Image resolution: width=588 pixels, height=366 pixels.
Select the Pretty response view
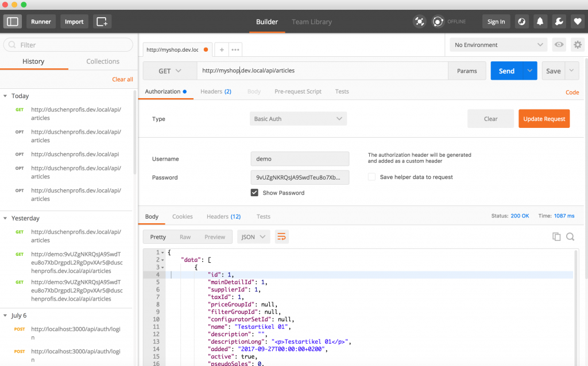158,237
